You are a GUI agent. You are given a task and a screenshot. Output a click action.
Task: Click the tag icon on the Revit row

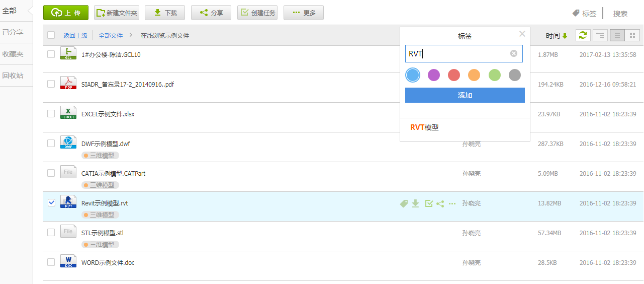pos(404,203)
